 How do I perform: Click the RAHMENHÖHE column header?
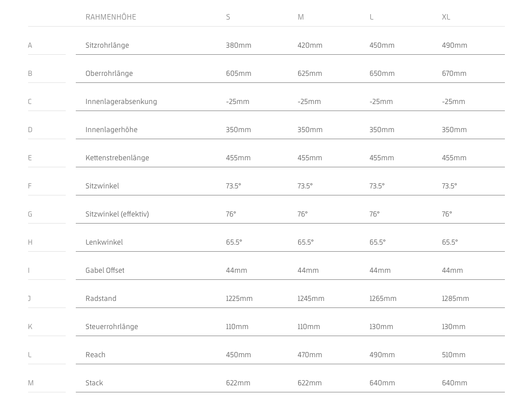(110, 17)
